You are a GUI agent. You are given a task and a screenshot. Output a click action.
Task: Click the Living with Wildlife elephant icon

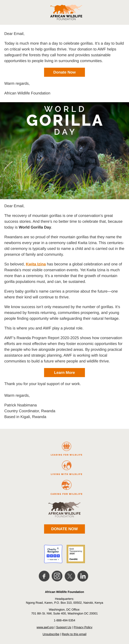(66, 465)
